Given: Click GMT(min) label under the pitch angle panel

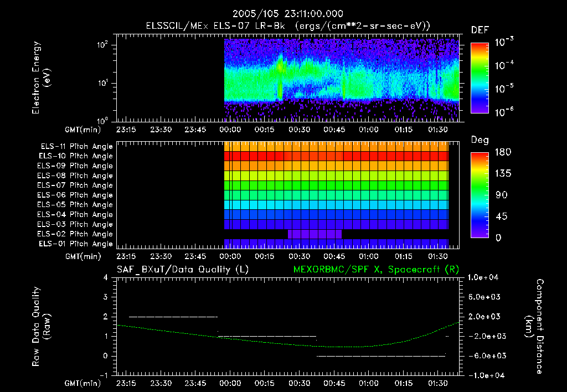Looking at the screenshot, I should (x=83, y=256).
